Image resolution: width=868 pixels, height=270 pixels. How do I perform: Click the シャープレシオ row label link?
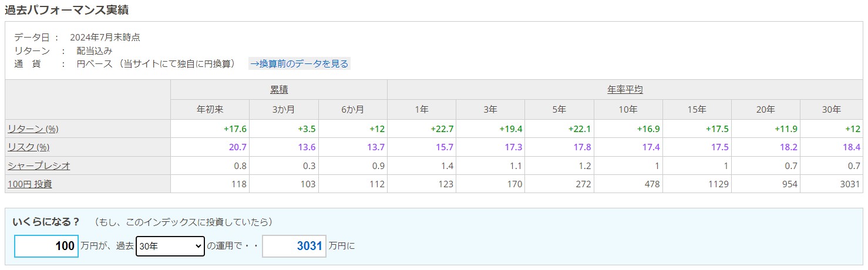(39, 166)
